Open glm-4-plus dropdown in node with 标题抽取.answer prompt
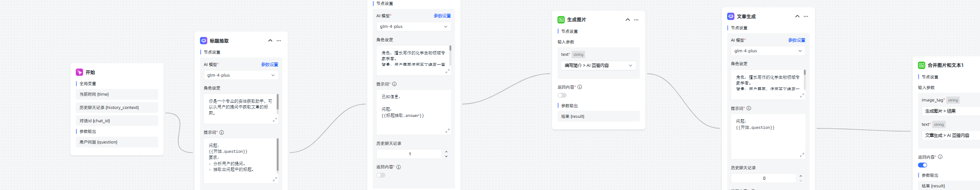Viewport: 980px width, 190px height. click(414, 27)
